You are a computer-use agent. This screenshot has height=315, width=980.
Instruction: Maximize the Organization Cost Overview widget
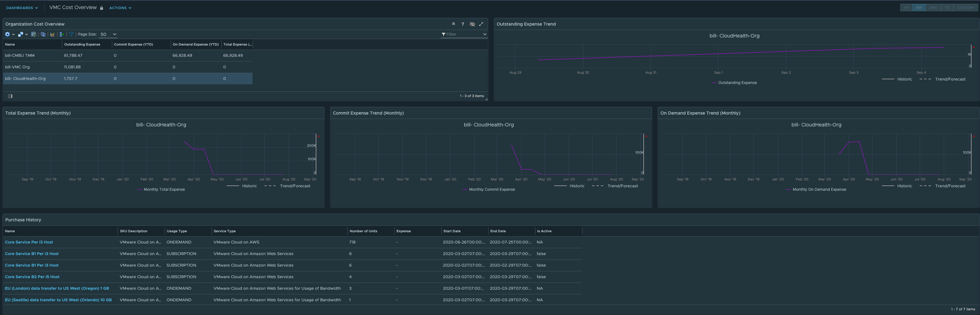[481, 24]
